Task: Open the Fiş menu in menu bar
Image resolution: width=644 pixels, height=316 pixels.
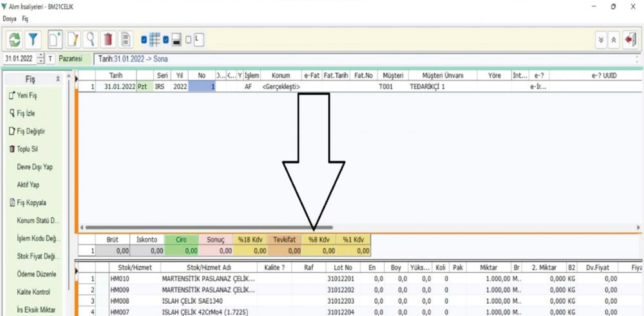Action: (25, 19)
